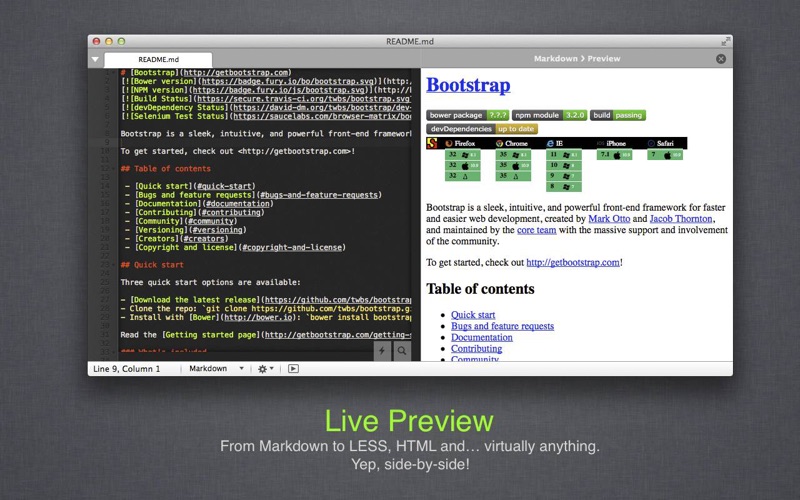Click the Firefox 32 Linux result cell
800x500 pixels.
[462, 176]
